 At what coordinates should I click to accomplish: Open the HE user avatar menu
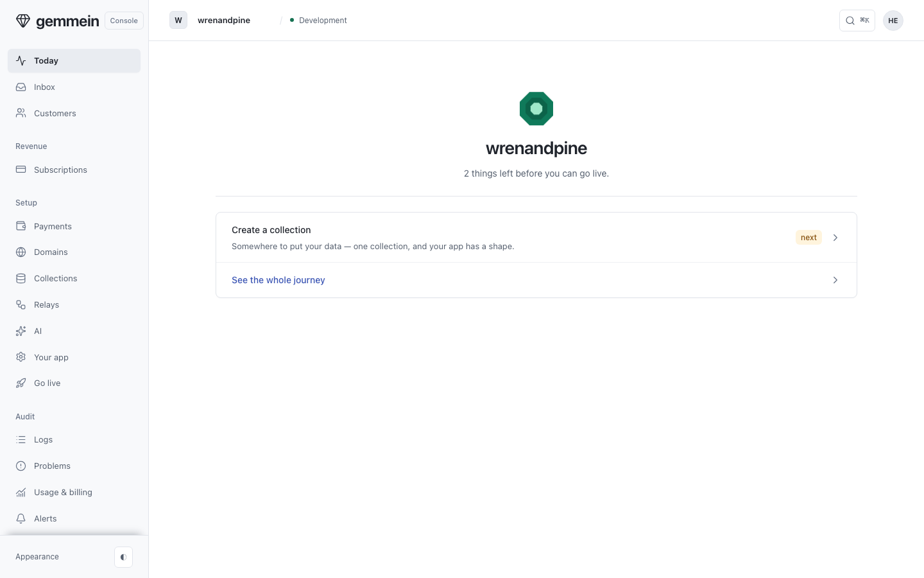coord(893,21)
